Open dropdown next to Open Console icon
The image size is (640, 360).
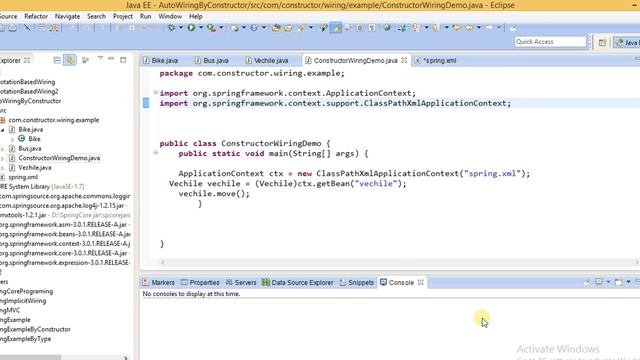pos(629,282)
